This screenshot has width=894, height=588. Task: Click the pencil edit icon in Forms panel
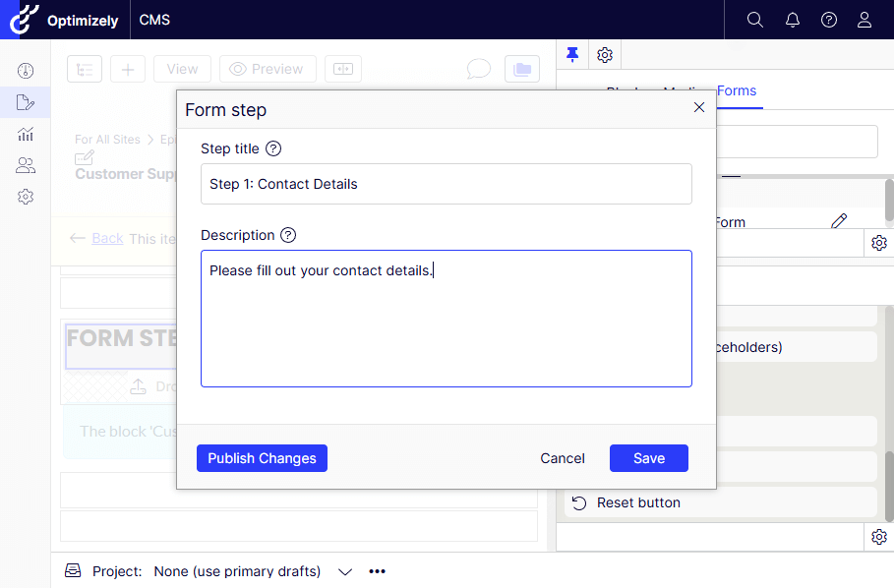tap(839, 221)
